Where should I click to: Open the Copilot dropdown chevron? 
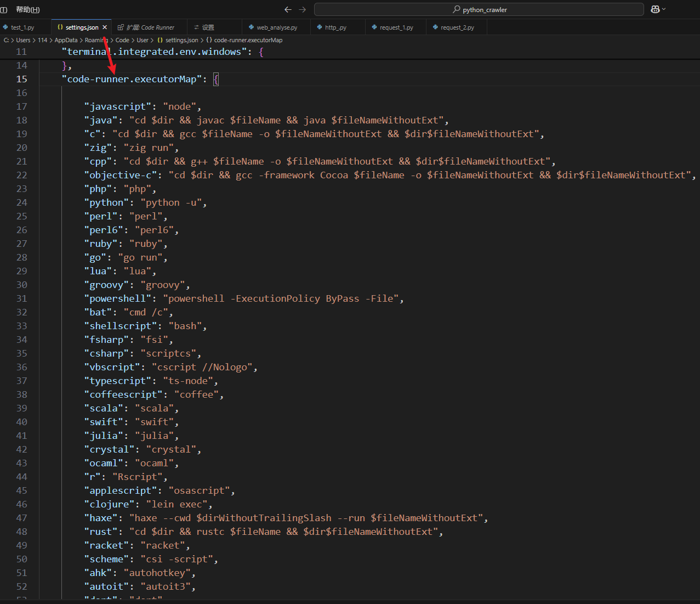point(664,9)
